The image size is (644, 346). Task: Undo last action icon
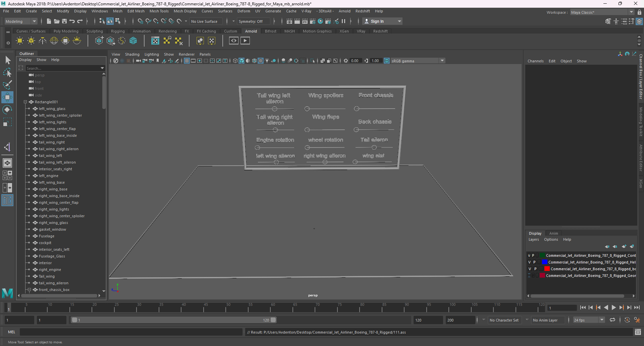[x=72, y=21]
